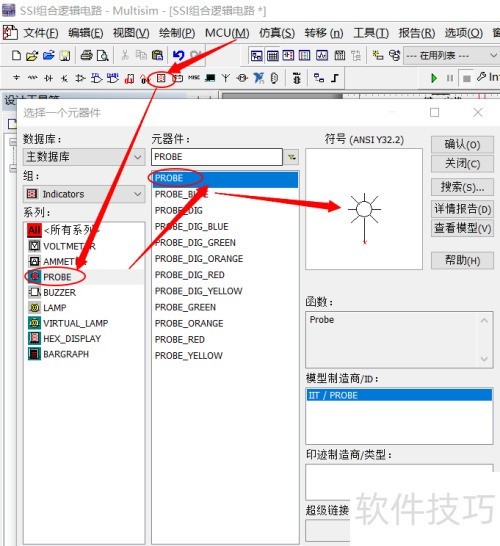
Task: Open print preview
Action: (x=103, y=55)
